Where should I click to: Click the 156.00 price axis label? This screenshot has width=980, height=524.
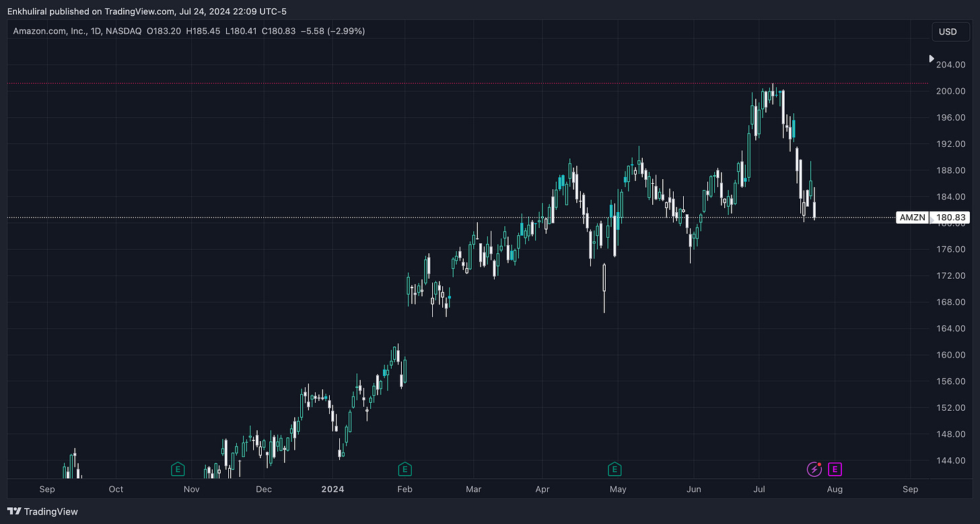tap(951, 381)
